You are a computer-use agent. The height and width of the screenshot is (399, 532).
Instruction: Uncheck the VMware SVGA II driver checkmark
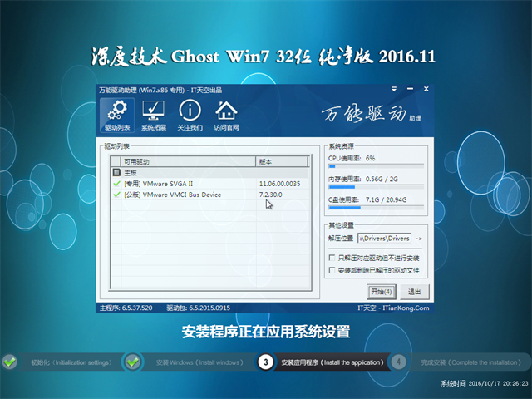click(116, 183)
